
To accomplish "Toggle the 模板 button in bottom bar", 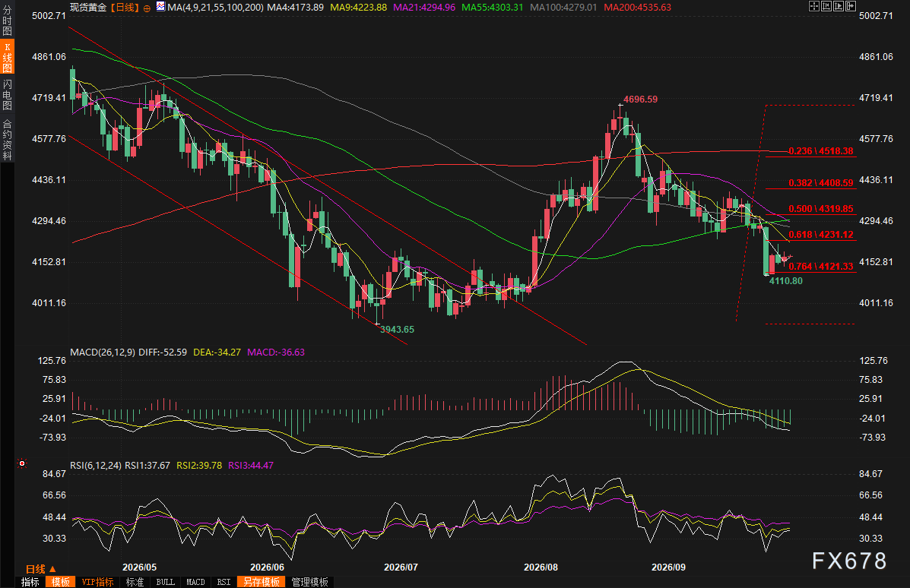I will (60, 582).
